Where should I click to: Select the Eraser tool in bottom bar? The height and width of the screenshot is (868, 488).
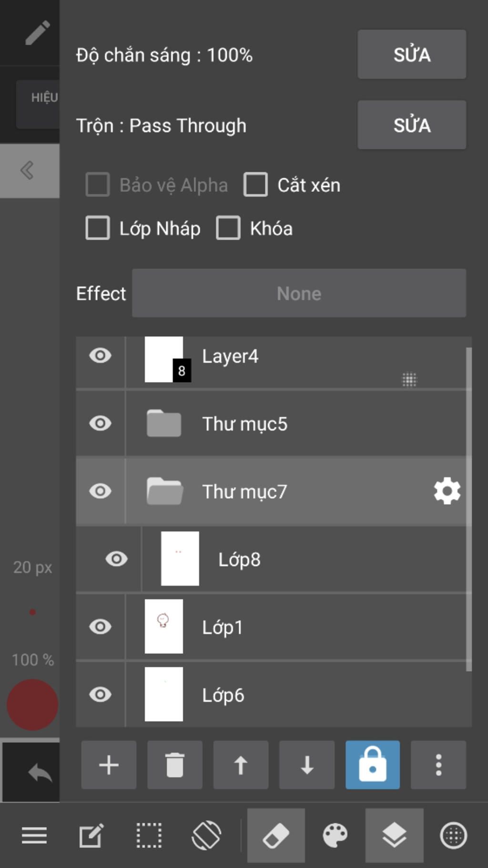pos(276,835)
